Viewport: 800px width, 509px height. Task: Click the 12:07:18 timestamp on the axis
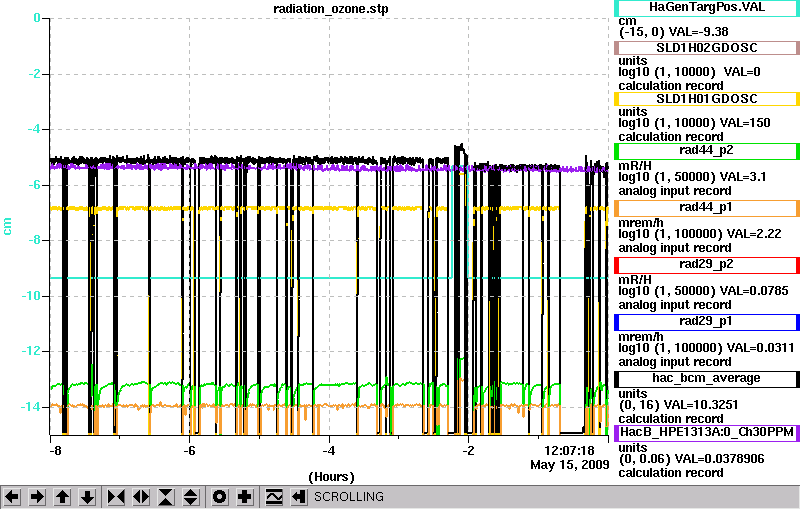(569, 451)
